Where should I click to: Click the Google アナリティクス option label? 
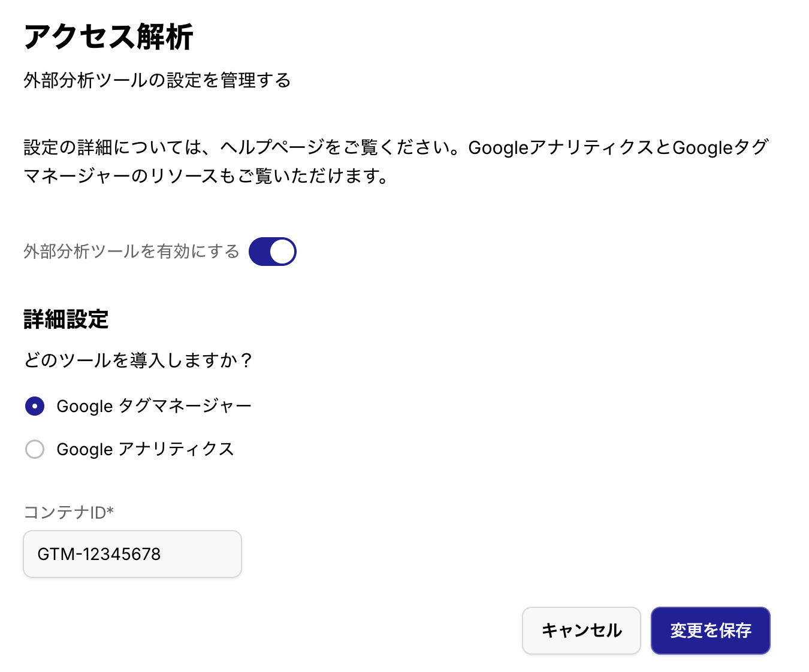pos(145,449)
